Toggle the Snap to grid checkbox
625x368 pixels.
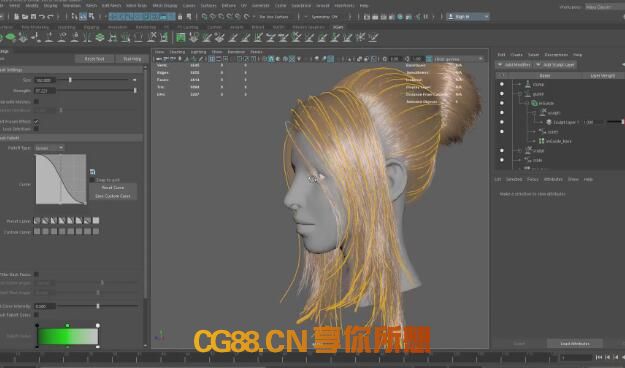[x=92, y=180]
